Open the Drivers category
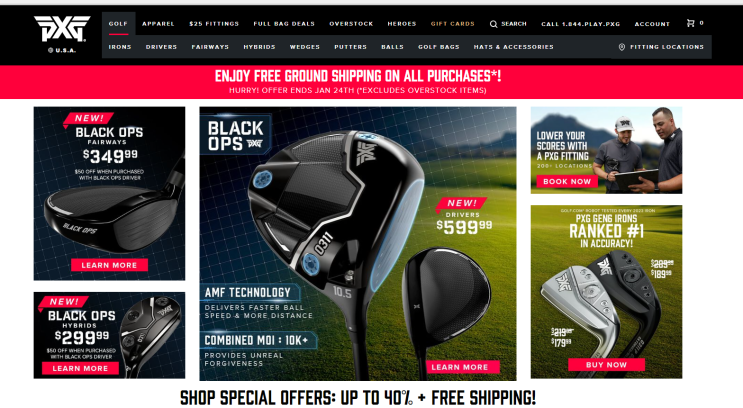743x408 pixels. pos(161,47)
